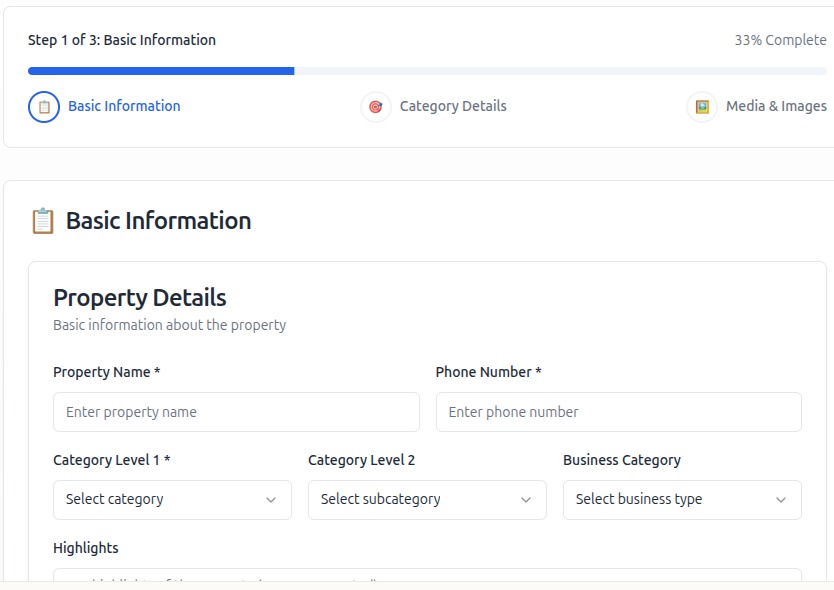Open the "Select category" dropdown
The height and width of the screenshot is (590, 834).
(x=160, y=500)
